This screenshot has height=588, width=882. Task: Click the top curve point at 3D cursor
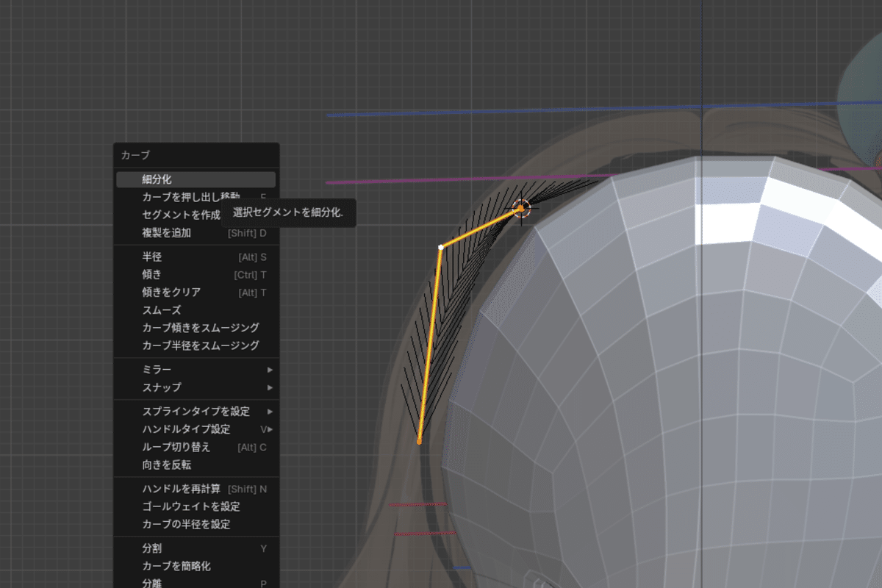pyautogui.click(x=521, y=209)
